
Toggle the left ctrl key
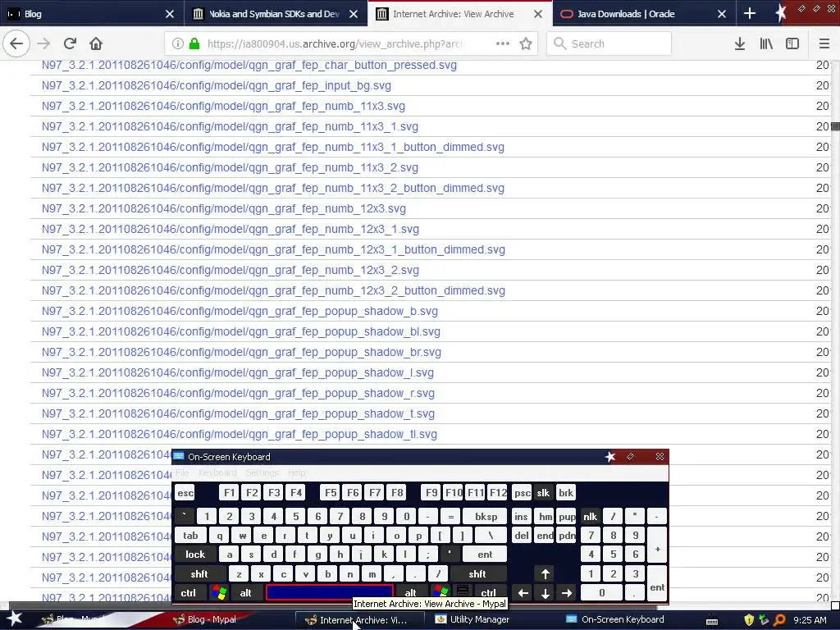click(x=189, y=593)
